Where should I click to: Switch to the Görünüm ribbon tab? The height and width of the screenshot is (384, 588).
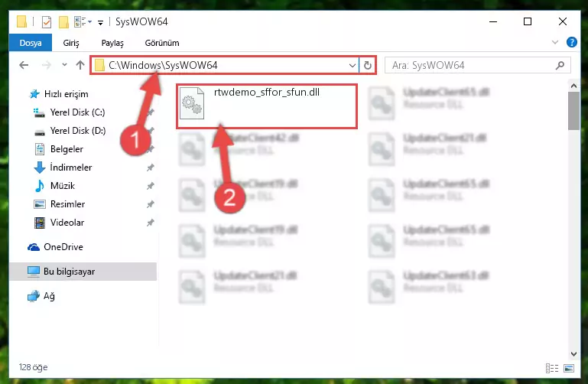tap(162, 43)
